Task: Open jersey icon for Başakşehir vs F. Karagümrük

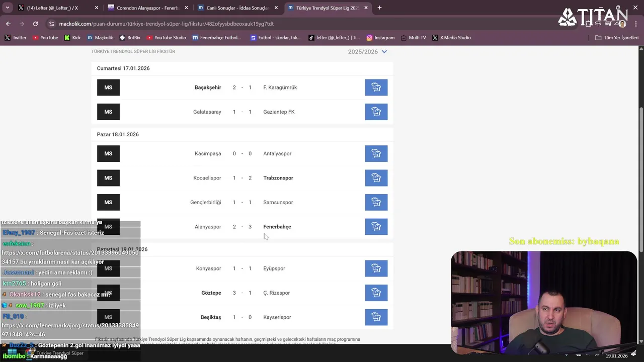Action: pyautogui.click(x=376, y=87)
